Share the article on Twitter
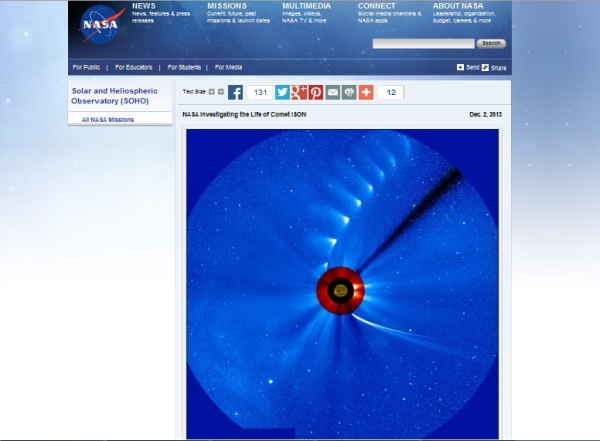The width and height of the screenshot is (600, 441). point(283,92)
